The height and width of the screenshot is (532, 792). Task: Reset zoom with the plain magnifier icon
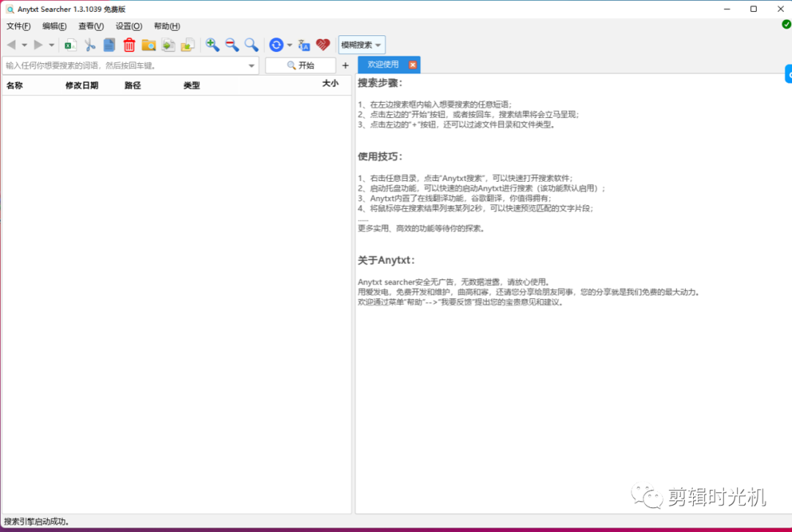(252, 45)
